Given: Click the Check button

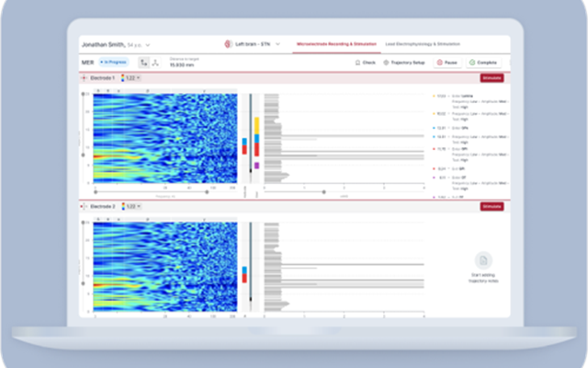Looking at the screenshot, I should point(366,63).
